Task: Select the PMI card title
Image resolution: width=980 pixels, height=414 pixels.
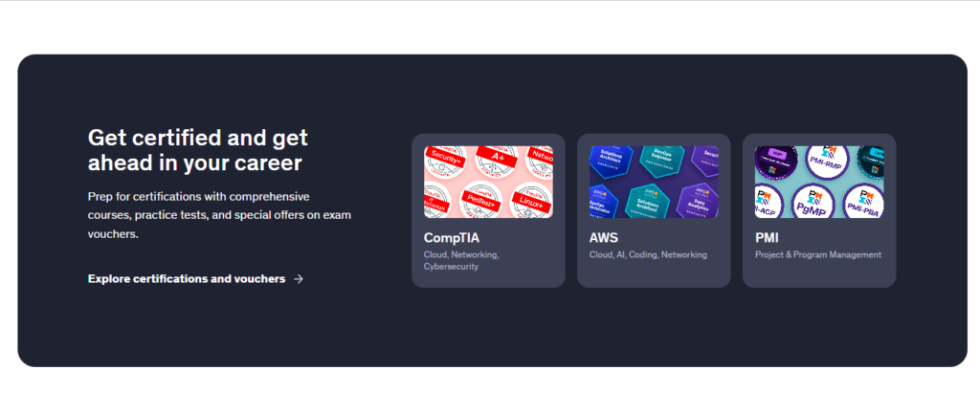Action: [767, 238]
